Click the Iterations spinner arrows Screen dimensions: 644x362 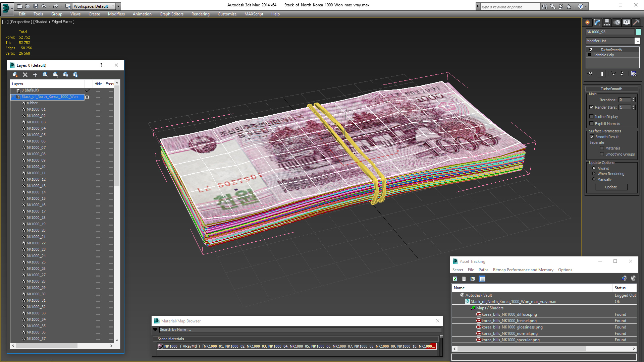coord(634,100)
